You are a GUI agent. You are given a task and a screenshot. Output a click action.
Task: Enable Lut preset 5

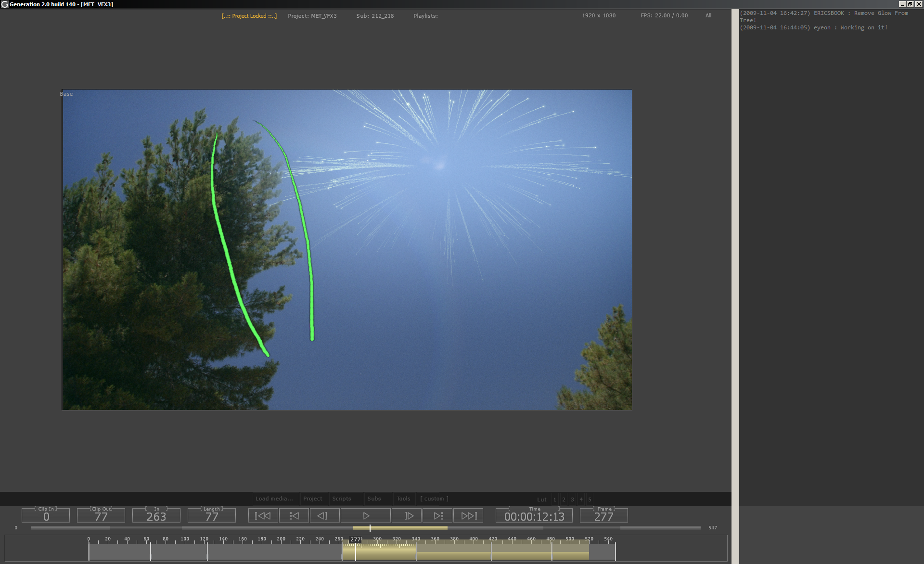590,500
